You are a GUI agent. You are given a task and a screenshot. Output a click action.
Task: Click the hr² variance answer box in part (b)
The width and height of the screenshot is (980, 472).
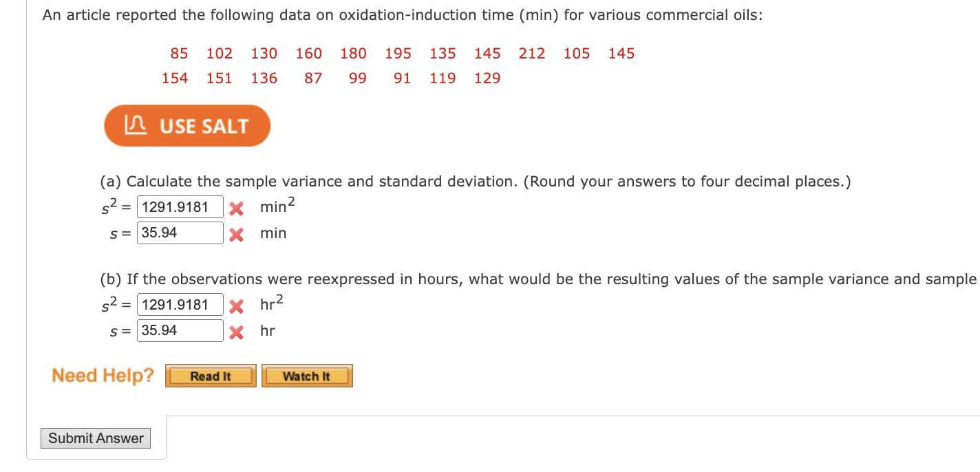pyautogui.click(x=180, y=304)
